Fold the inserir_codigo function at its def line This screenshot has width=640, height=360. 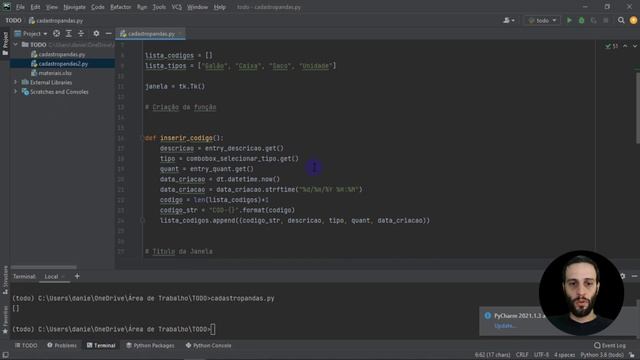pos(143,138)
